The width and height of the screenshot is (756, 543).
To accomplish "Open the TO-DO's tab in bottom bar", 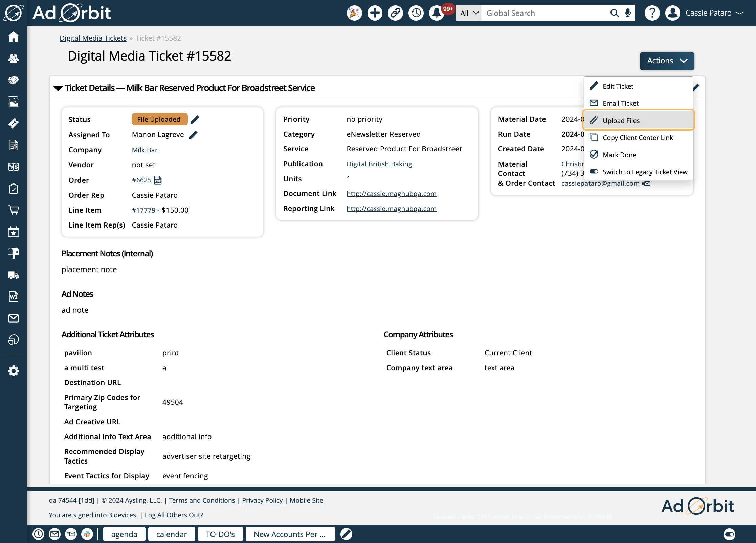I will click(220, 534).
